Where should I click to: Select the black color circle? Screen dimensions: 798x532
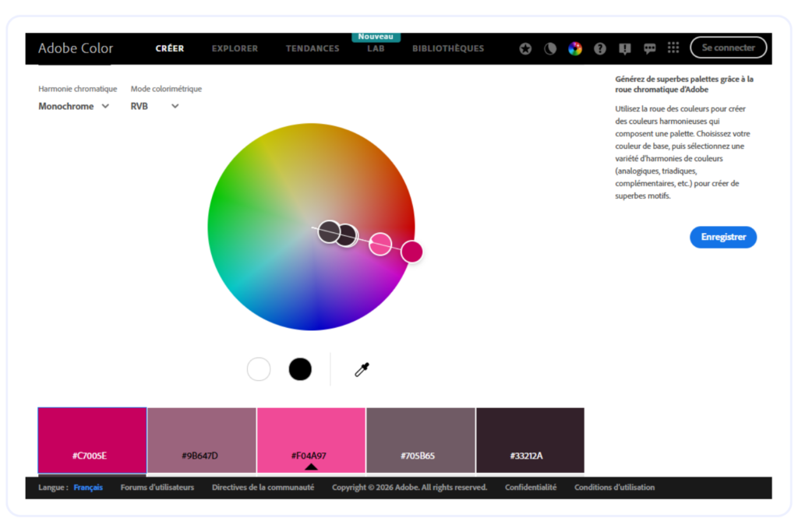300,368
